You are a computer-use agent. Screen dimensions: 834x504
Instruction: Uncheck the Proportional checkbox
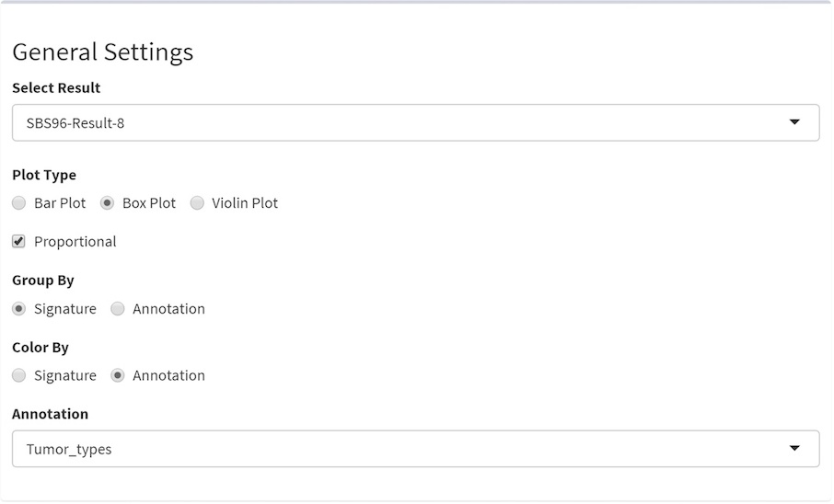(x=19, y=242)
